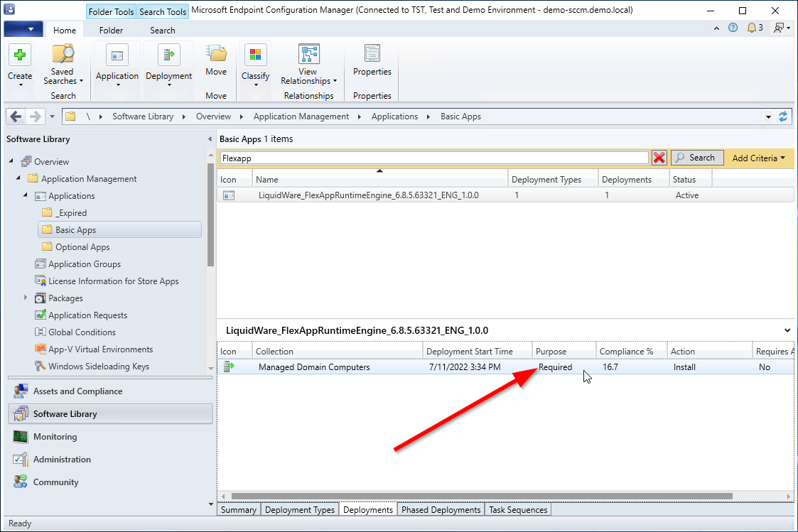Expand the Packages tree node
Screen dimensions: 798x532
26,298
